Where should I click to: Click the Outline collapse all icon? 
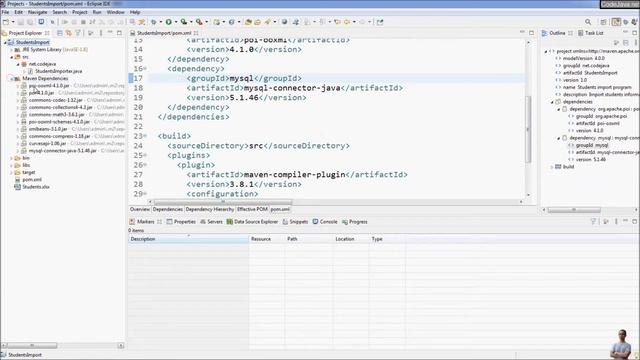(x=626, y=42)
